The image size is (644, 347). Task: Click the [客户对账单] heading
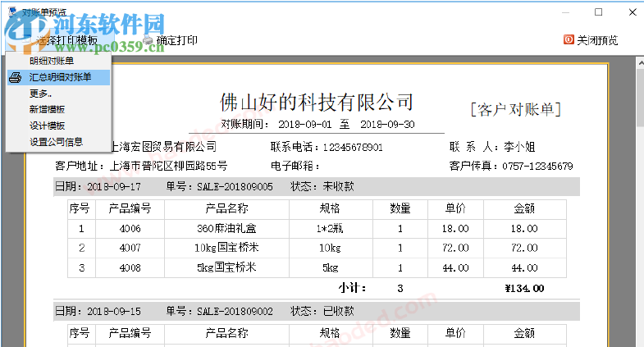tap(515, 110)
